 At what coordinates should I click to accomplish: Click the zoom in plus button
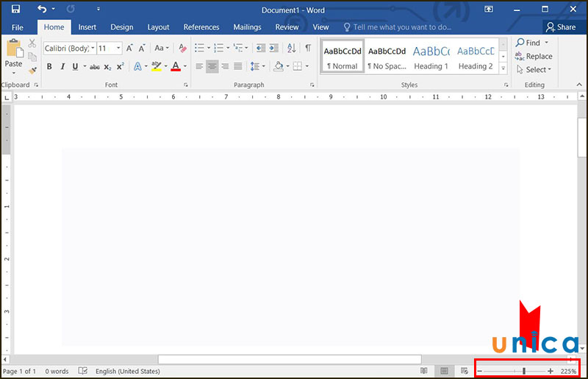pyautogui.click(x=550, y=371)
